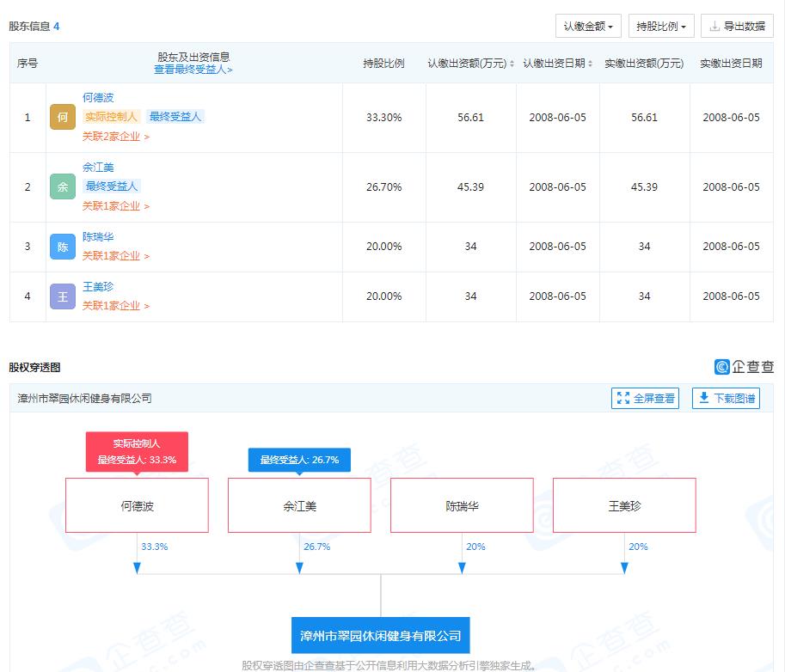785x672 pixels.
Task: Open 关联2家企业 under 何德波
Action: (113, 137)
